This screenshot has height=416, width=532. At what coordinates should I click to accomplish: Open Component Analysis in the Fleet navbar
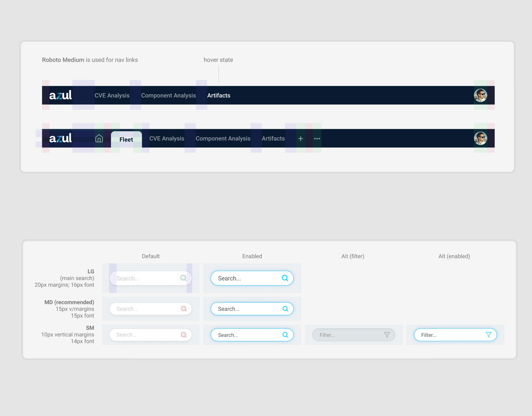point(223,139)
